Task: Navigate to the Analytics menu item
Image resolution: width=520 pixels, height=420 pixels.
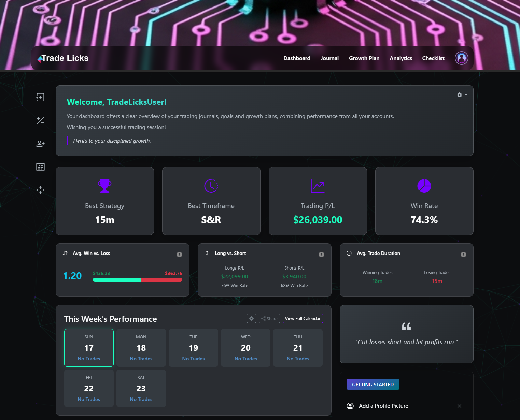Action: tap(400, 58)
